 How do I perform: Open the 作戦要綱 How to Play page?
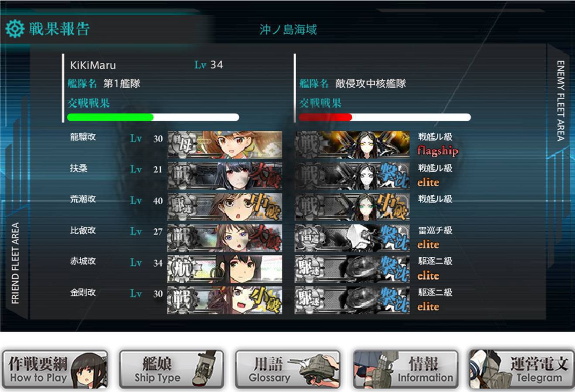(x=55, y=369)
